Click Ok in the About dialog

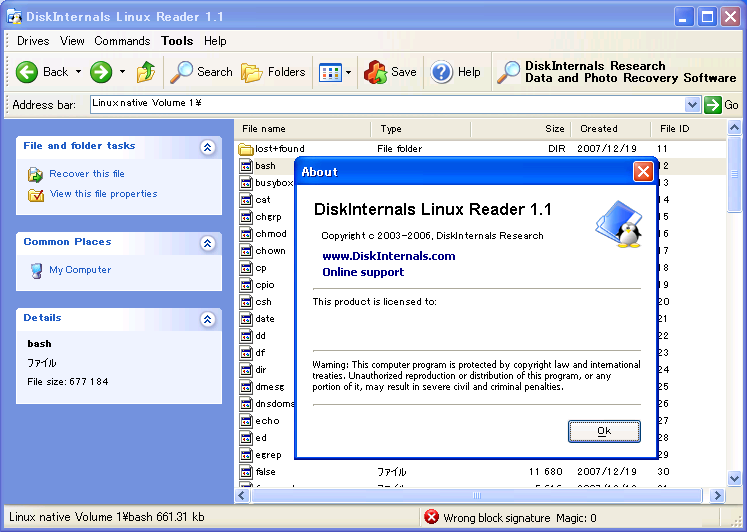tap(604, 432)
